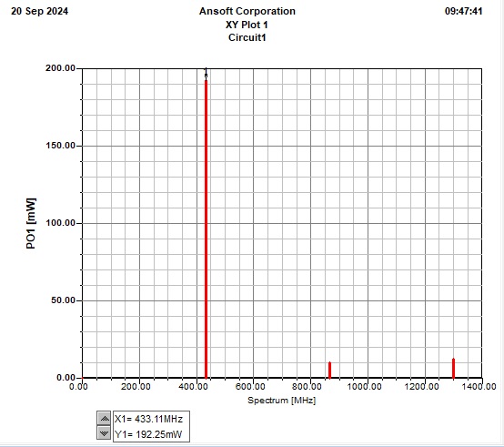Click the marker up arrow button
504x447 pixels.
[x=104, y=419]
